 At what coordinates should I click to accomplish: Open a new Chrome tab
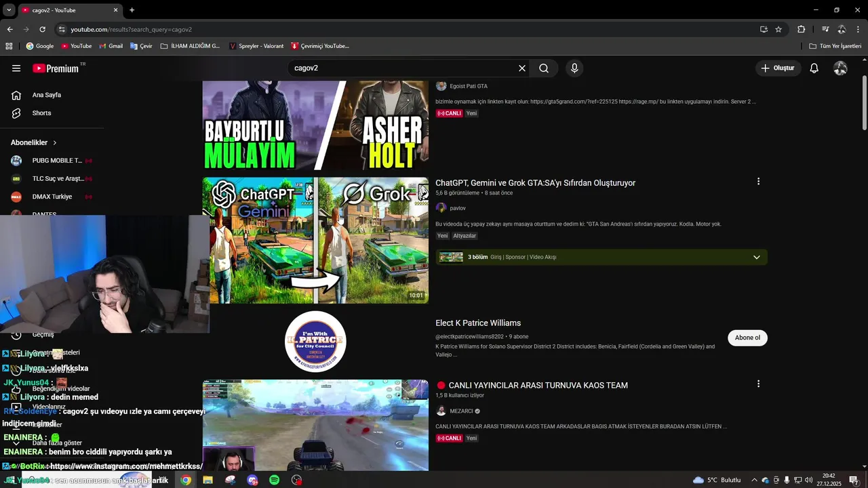(132, 10)
